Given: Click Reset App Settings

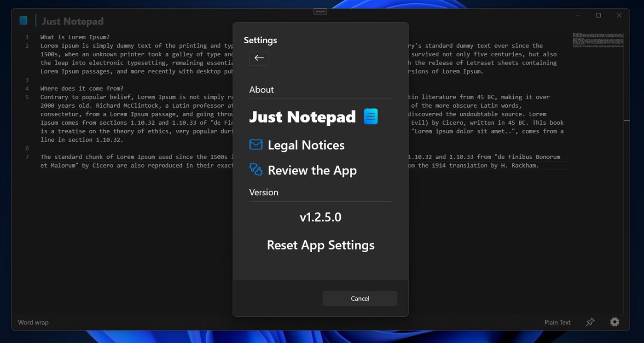Looking at the screenshot, I should (x=320, y=245).
